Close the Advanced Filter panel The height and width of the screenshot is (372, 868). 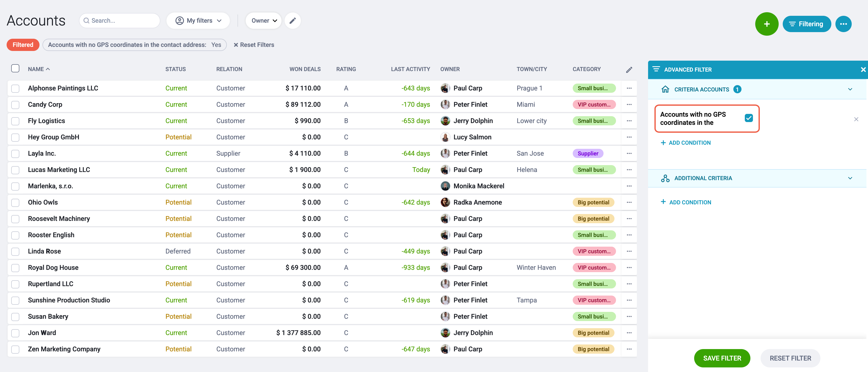click(863, 70)
